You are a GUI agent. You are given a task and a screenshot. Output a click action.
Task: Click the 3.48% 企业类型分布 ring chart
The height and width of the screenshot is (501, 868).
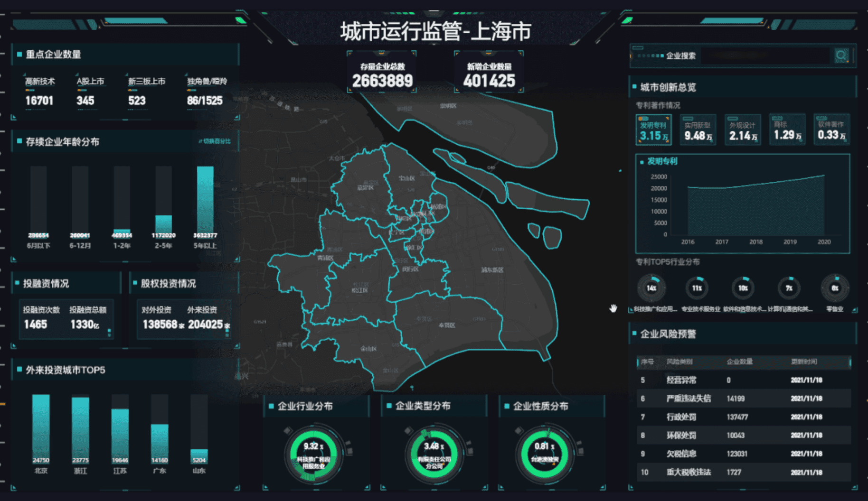434,455
